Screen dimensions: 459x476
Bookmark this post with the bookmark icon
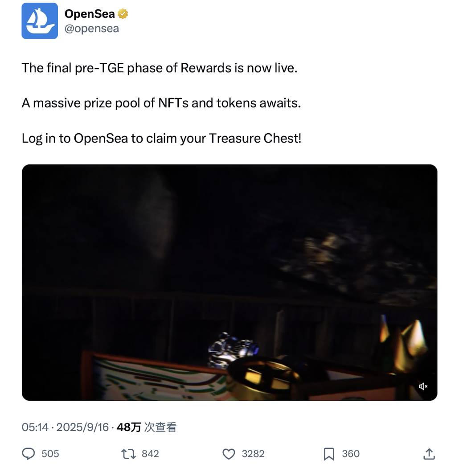click(329, 454)
